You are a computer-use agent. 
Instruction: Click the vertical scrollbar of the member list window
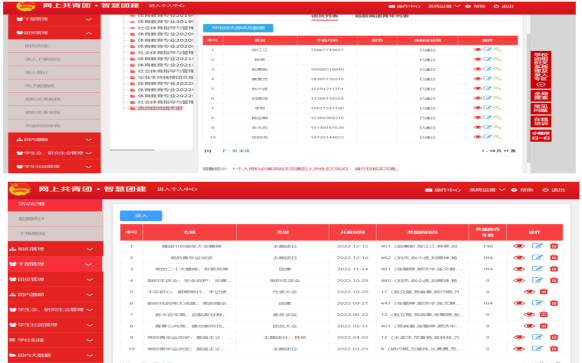tap(528, 98)
